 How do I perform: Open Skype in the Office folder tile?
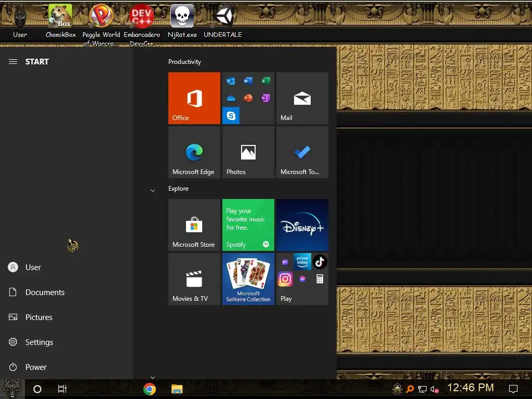tap(231, 116)
